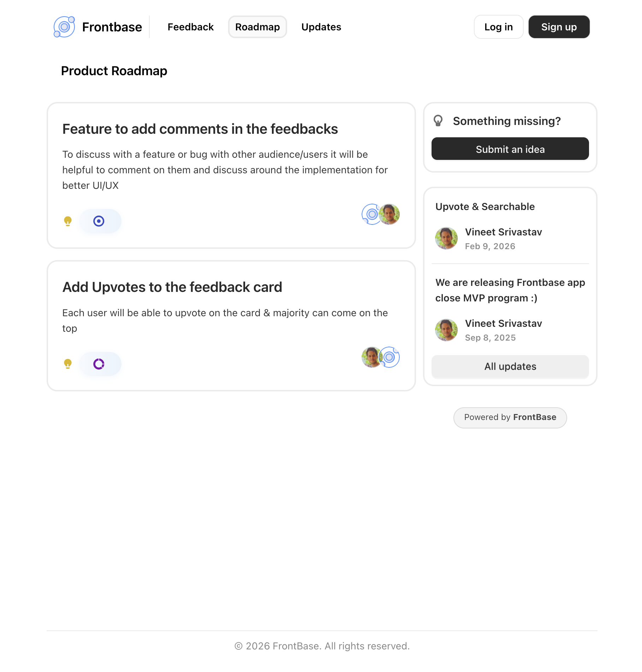Switch to the Feedback tab
Viewport: 642px width, 672px height.
pyautogui.click(x=190, y=26)
